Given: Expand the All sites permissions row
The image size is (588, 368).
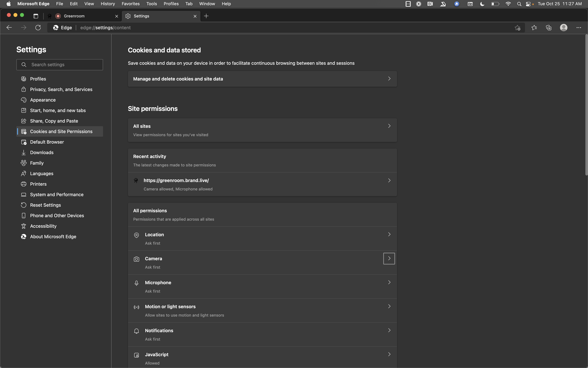Looking at the screenshot, I should pos(262,130).
